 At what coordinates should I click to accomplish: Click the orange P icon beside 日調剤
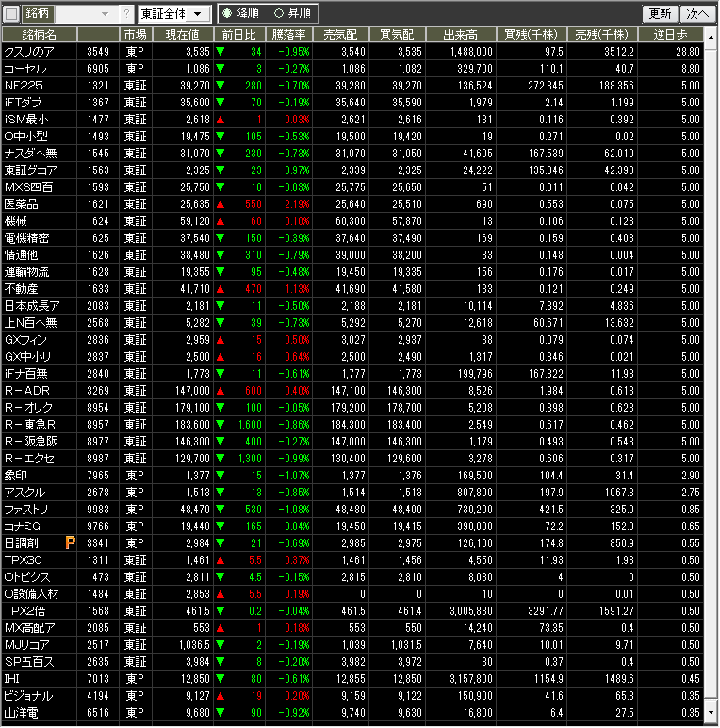click(70, 542)
